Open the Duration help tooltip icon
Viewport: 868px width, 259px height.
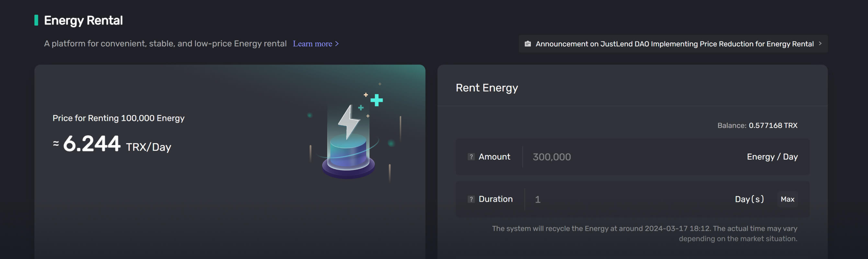tap(470, 199)
